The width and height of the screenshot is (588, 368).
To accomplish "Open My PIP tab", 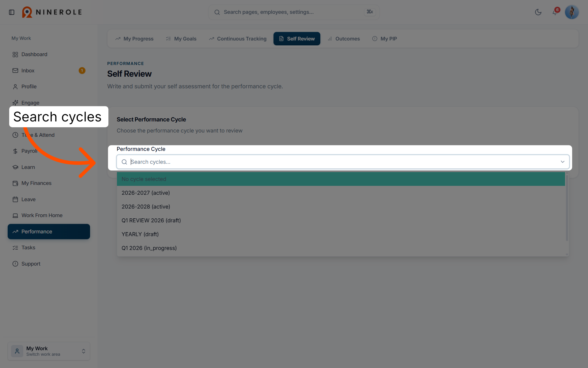I will [x=385, y=39].
